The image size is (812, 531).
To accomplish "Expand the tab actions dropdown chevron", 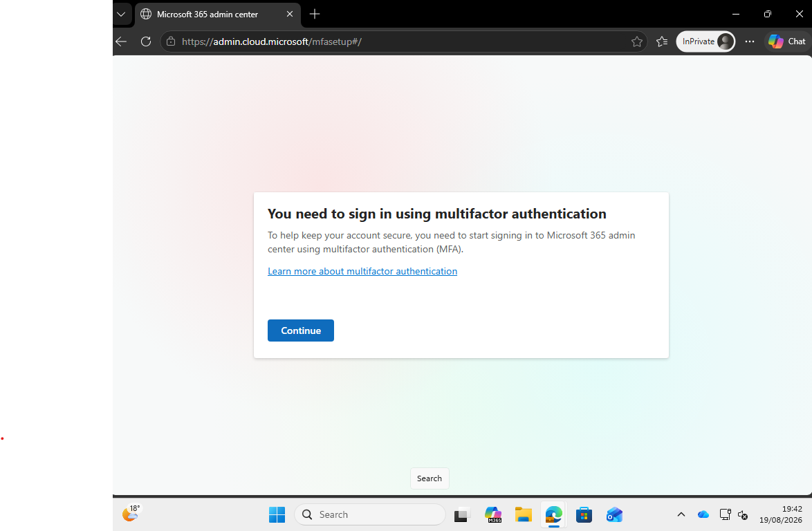I will click(121, 14).
